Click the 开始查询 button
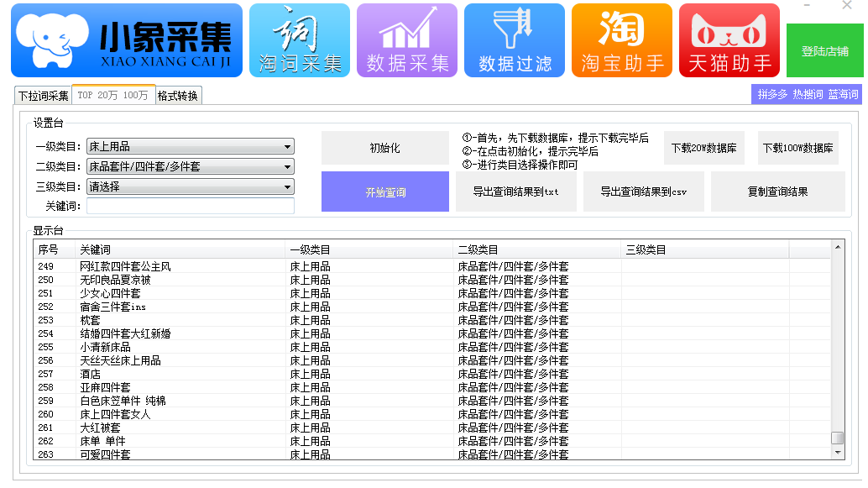 pos(385,192)
